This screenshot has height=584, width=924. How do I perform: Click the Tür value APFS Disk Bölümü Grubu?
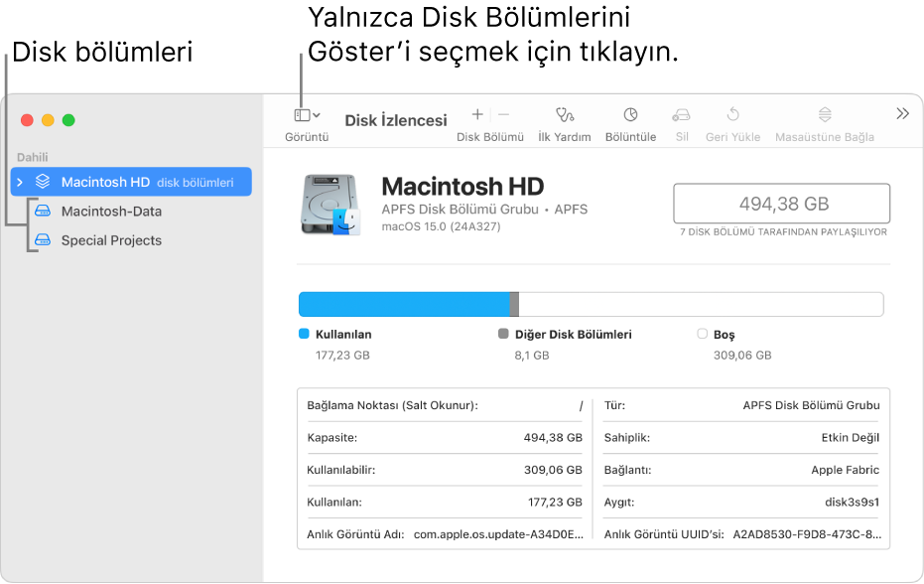click(812, 405)
